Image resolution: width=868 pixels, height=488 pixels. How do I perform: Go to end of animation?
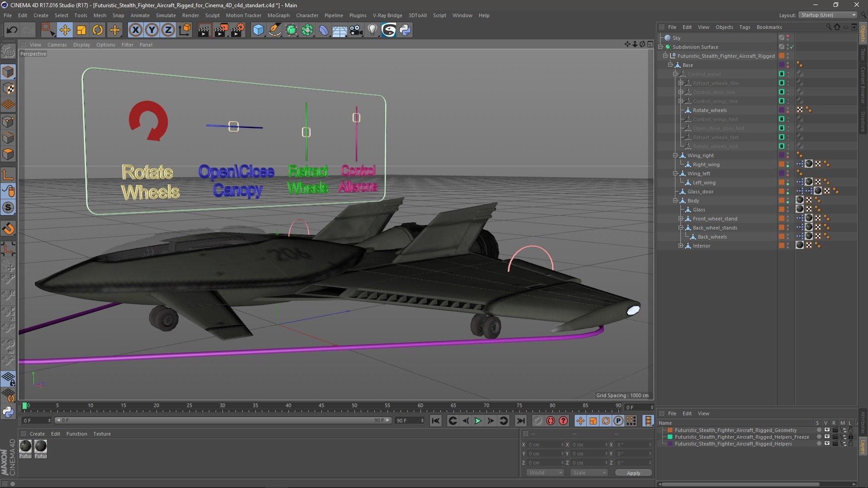click(x=521, y=421)
